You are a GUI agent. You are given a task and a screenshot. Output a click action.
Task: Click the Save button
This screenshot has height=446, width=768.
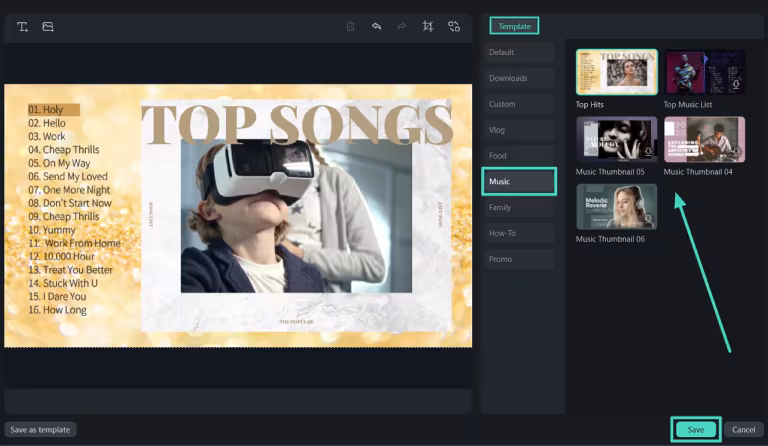point(696,430)
